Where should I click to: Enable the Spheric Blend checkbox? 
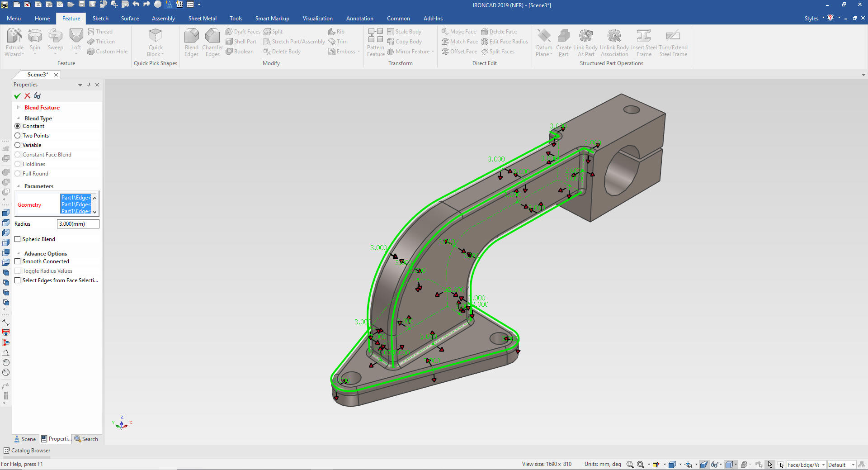(18, 239)
